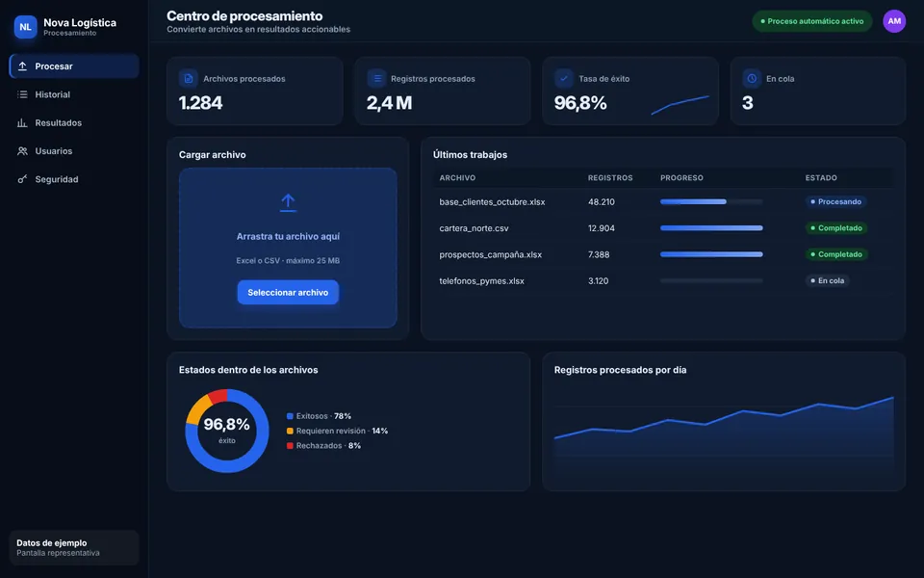Click the Registros procesados list icon

(x=376, y=78)
